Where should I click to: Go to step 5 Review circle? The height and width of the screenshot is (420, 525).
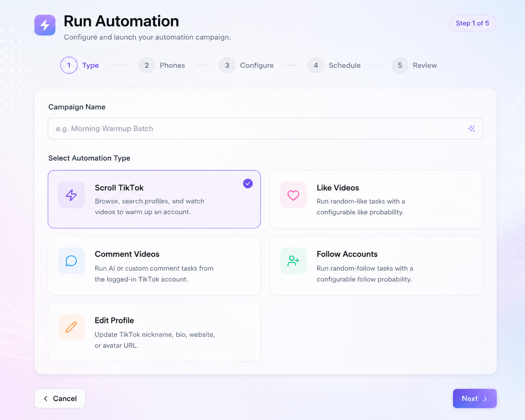(x=400, y=65)
